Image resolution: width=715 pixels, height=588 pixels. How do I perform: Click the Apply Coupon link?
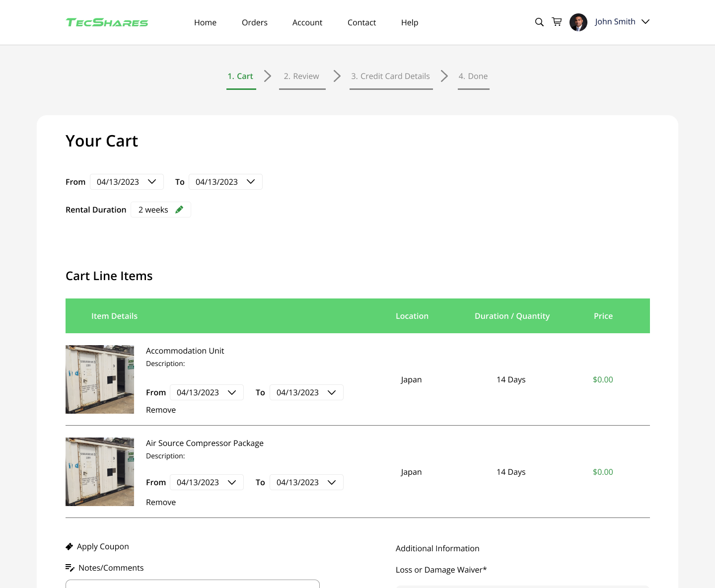103,546
